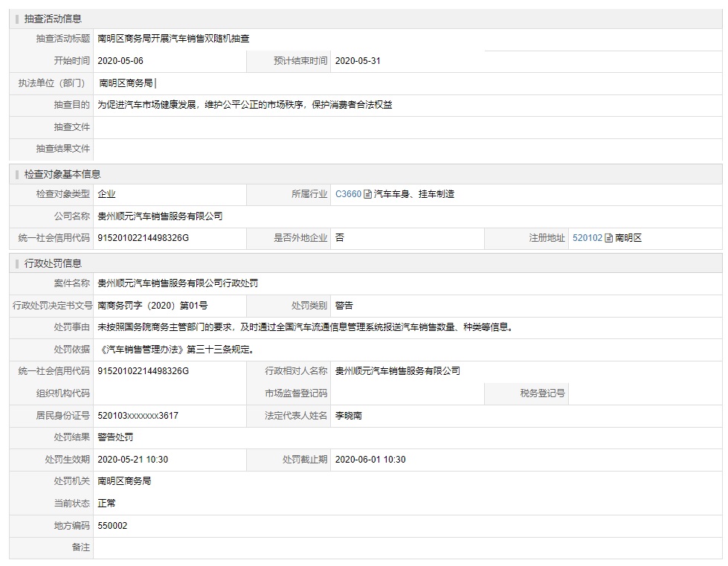Screen dimensions: 728x566
Task: Select the object type value 企业
Action: pos(106,194)
